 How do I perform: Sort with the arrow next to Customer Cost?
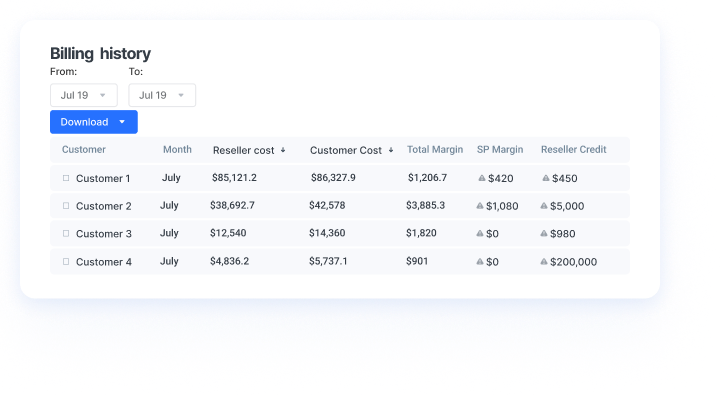coord(391,150)
